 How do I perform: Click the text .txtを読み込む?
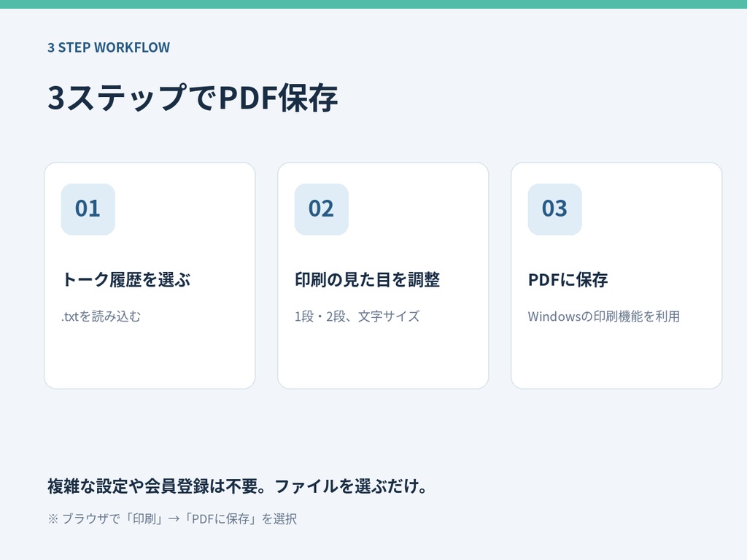tap(101, 316)
